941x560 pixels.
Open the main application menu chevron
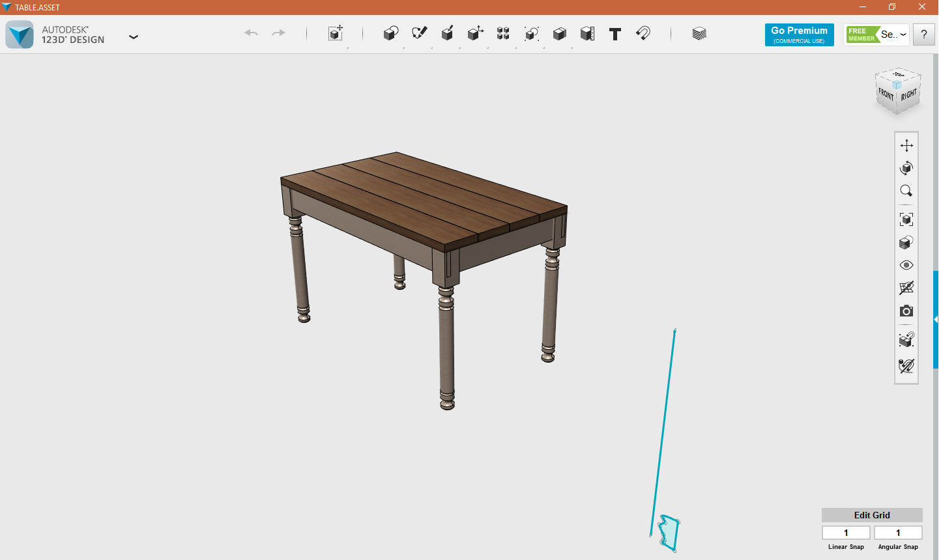point(134,37)
